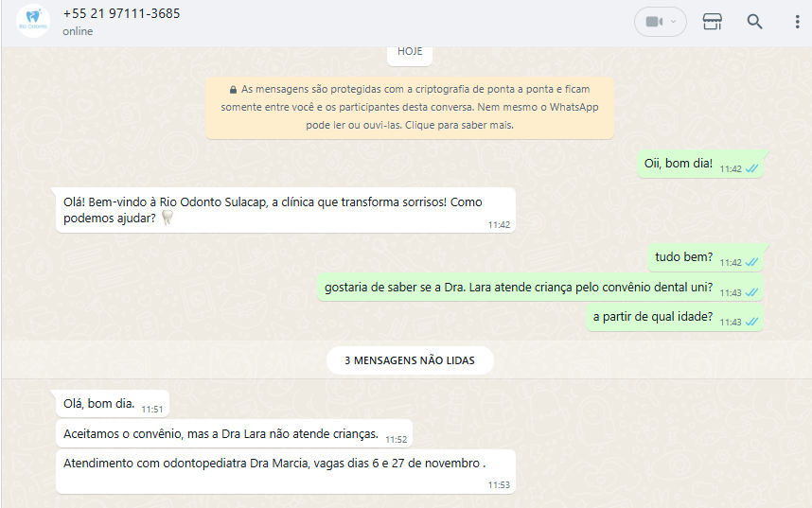Open the encryption notice to learn more
812x508 pixels.
410,107
